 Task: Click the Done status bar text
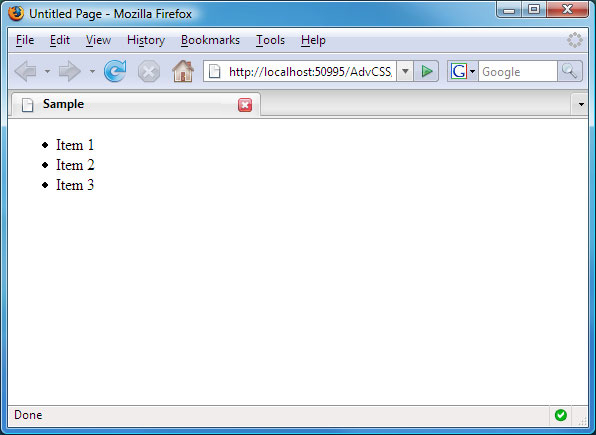coord(28,415)
